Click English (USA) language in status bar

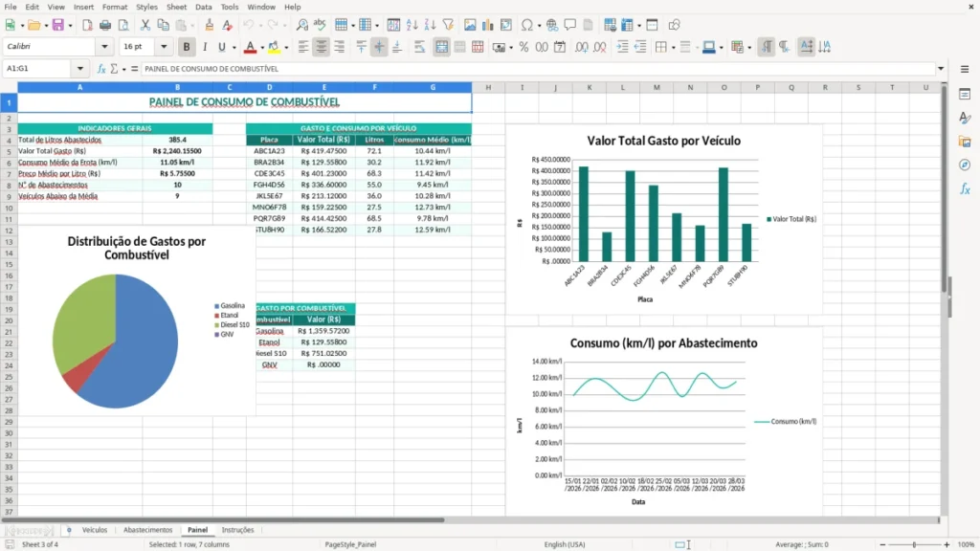(565, 544)
